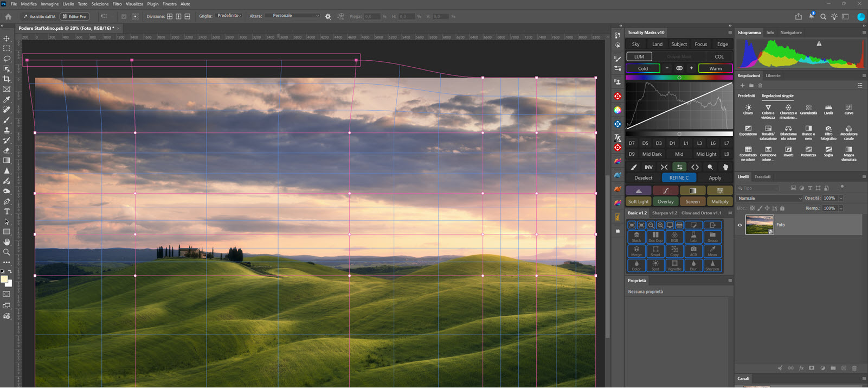Add an Inverti adjustment
868x388 pixels.
[788, 151]
